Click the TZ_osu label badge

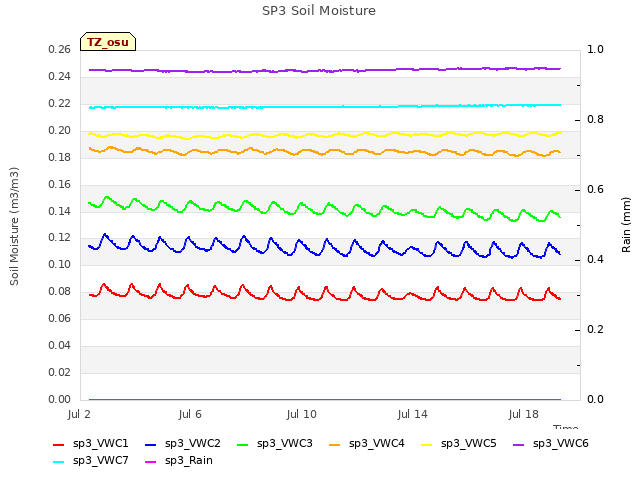[108, 42]
